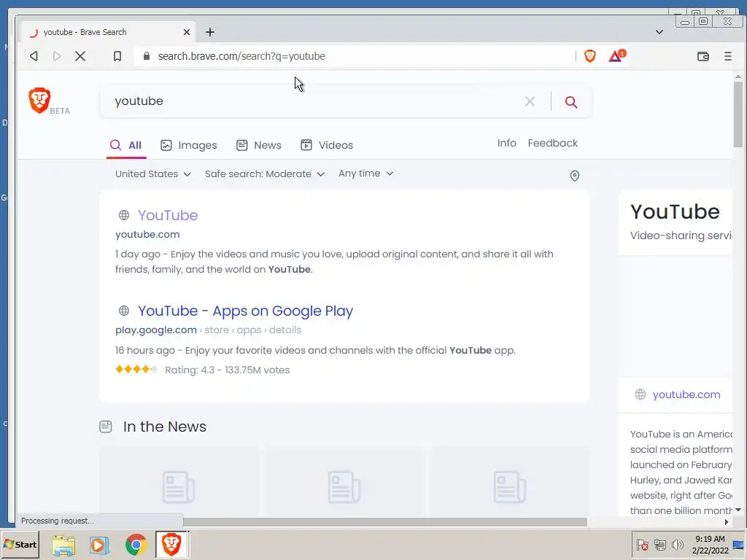Click the vertical scrollbar down arrow
Screen dimensions: 747x560
(x=738, y=510)
